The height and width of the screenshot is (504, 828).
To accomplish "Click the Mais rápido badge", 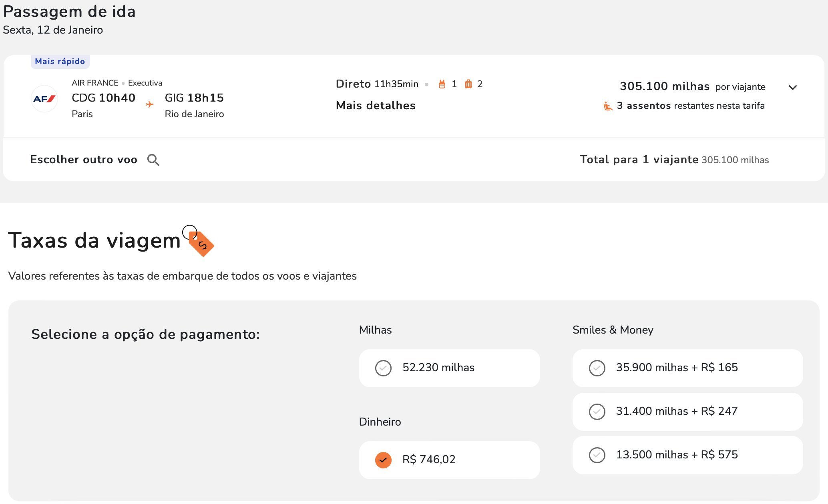I will pos(60,62).
